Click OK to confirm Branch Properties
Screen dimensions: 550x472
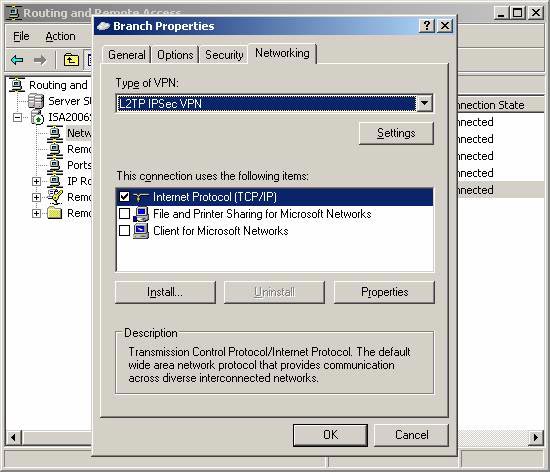click(x=330, y=435)
